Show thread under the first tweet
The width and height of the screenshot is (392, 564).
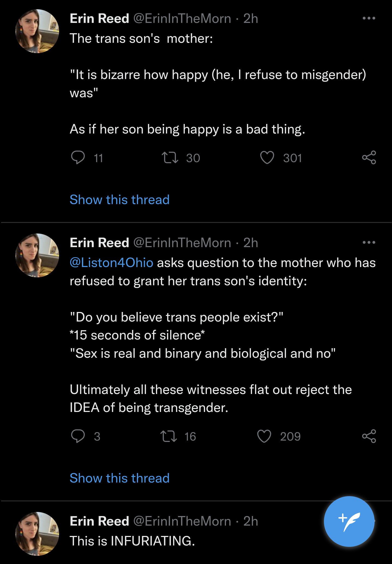[x=120, y=200]
